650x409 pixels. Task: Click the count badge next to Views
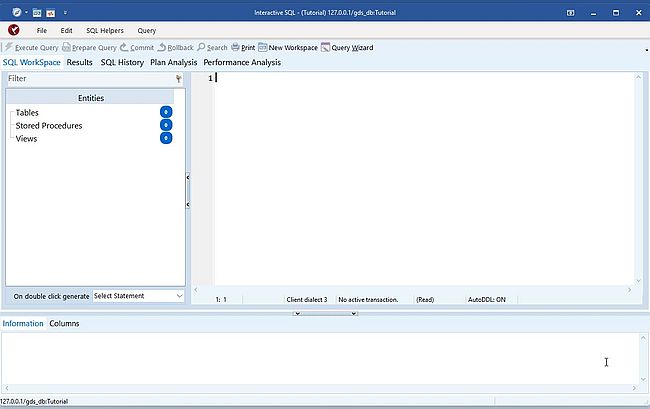pyautogui.click(x=166, y=138)
